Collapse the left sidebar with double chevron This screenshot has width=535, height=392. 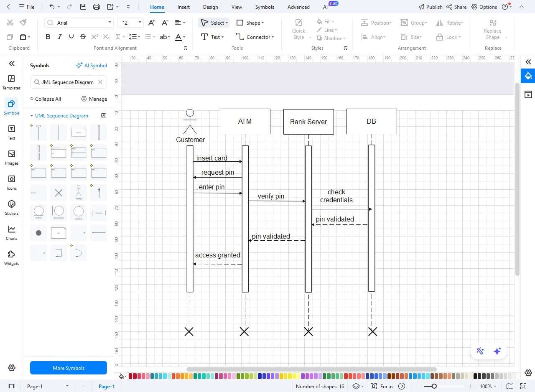click(x=12, y=64)
